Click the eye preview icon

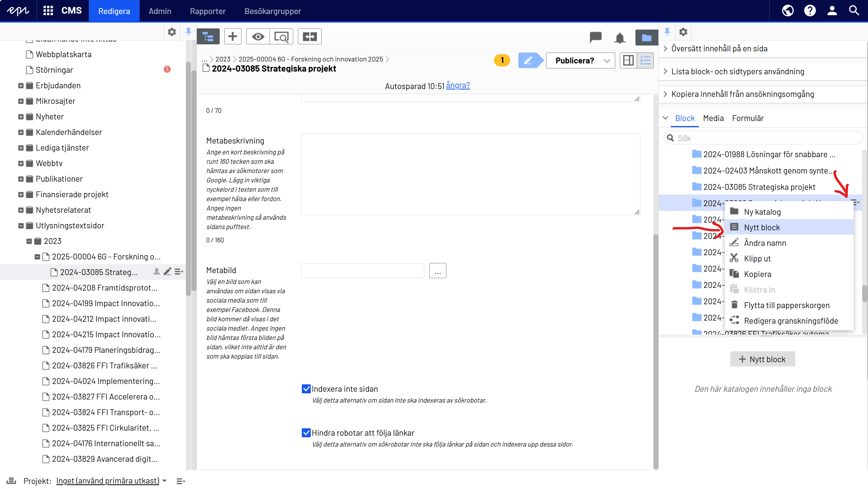coord(258,37)
